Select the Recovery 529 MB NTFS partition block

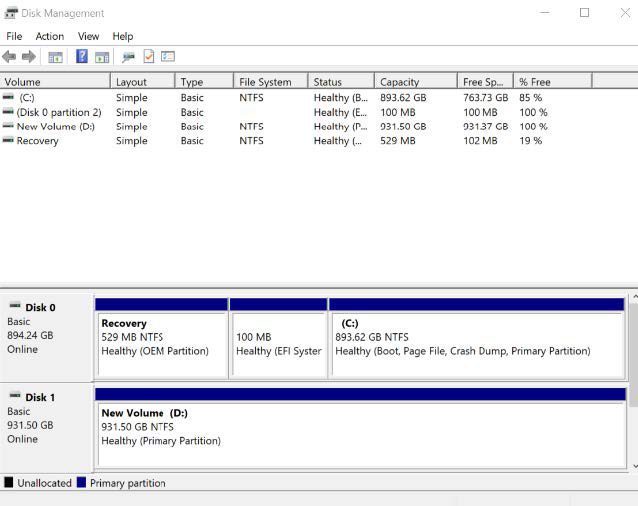click(x=162, y=338)
